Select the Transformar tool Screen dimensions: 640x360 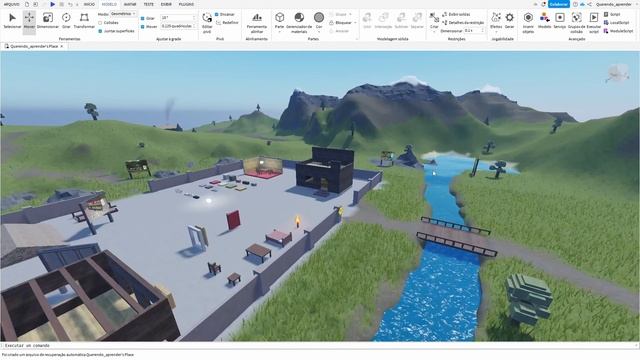pyautogui.click(x=84, y=21)
